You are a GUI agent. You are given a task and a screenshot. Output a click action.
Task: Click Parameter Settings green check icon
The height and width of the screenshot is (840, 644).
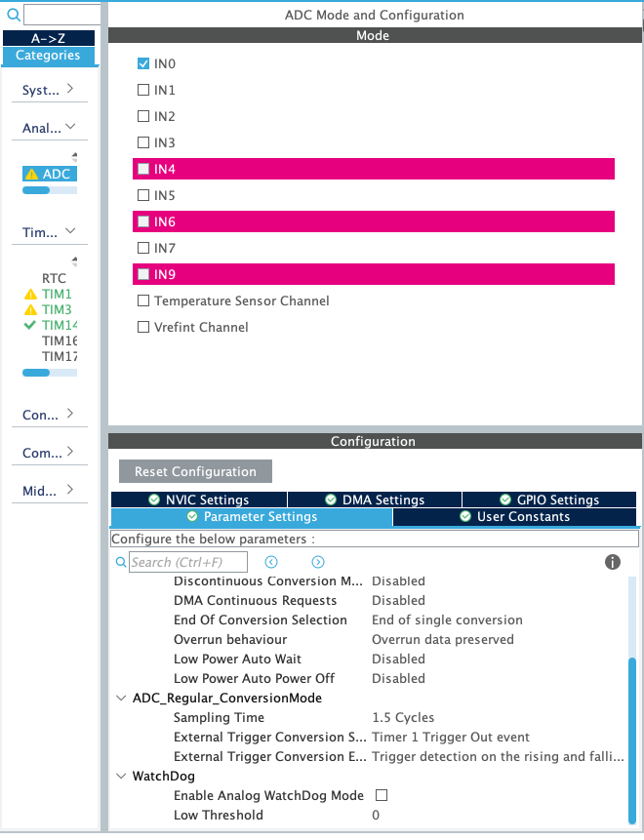(x=192, y=516)
